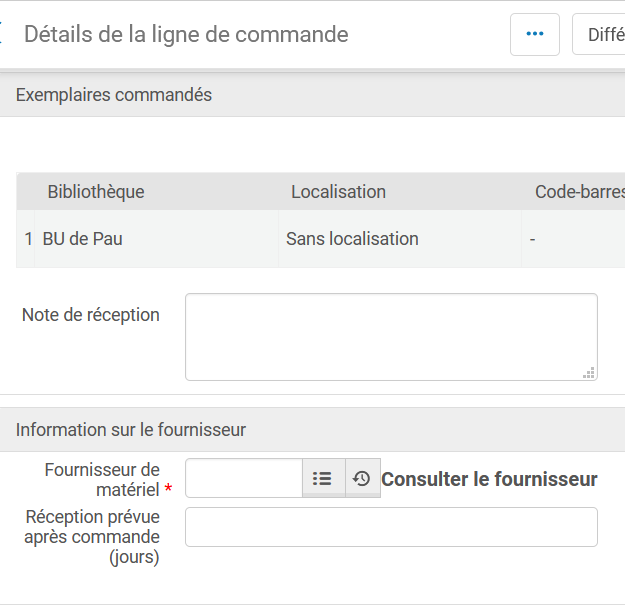Image resolution: width=625 pixels, height=606 pixels.
Task: Collapse the Exemplaires commandés section header
Action: [114, 95]
